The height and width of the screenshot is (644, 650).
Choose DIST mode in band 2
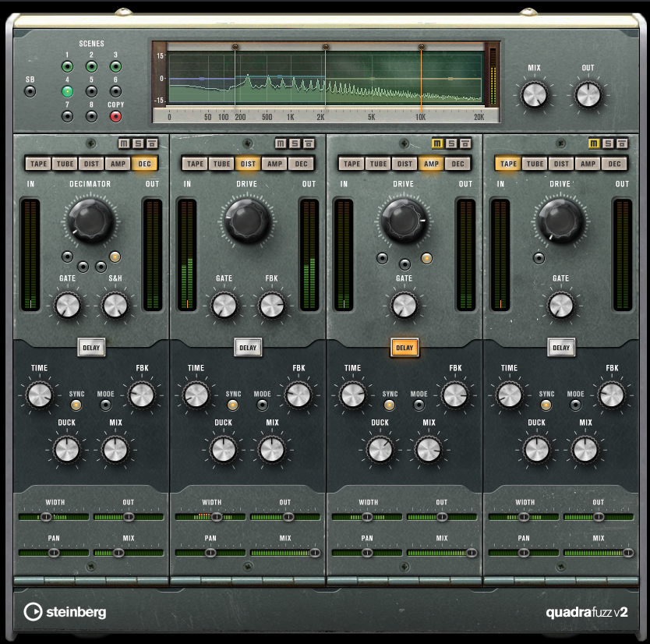click(249, 164)
